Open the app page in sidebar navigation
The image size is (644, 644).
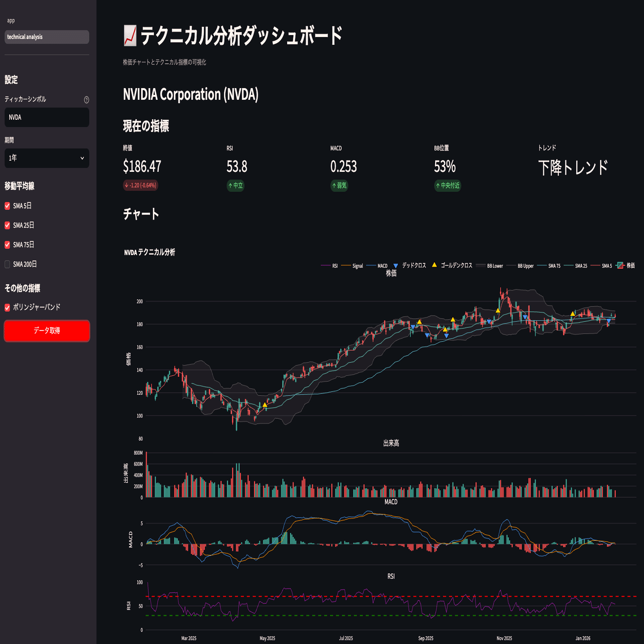pos(11,20)
